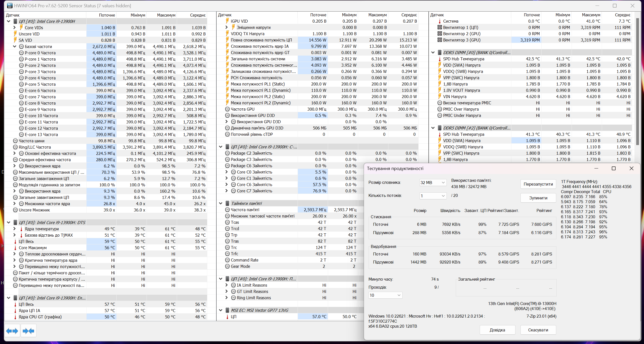Click the Довідка button
This screenshot has height=344, width=644.
click(497, 330)
